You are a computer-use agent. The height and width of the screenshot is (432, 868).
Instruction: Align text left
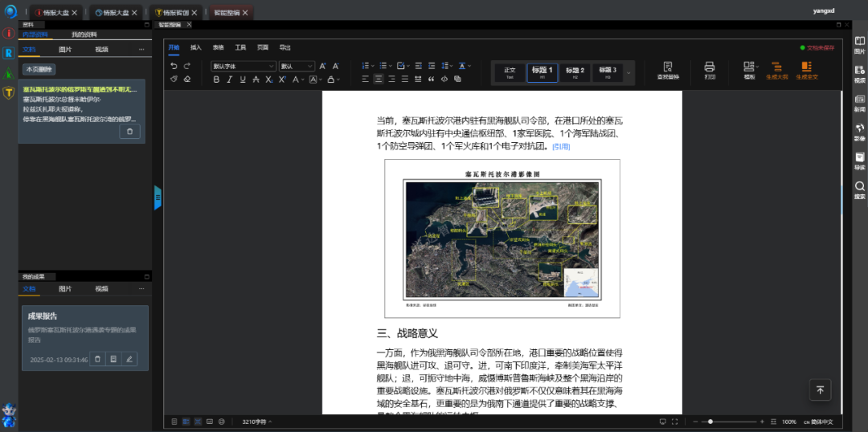click(366, 79)
